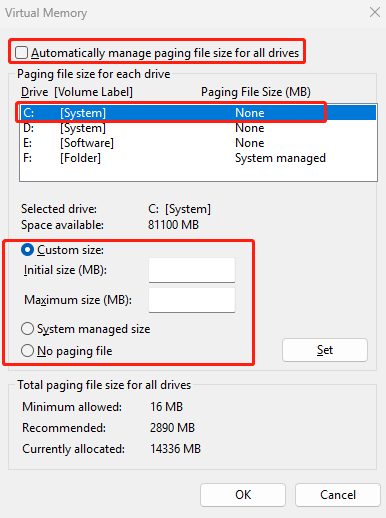Click the Currently allocated 14336 MB value

(175, 449)
